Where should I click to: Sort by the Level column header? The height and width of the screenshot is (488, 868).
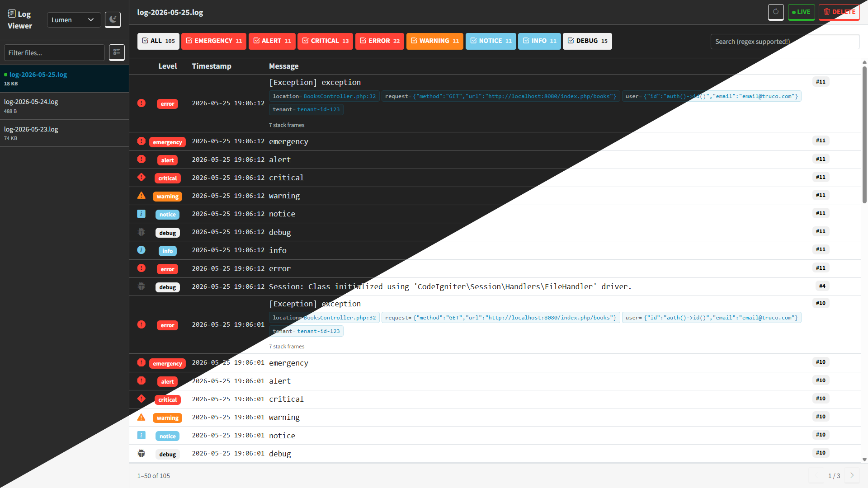167,66
